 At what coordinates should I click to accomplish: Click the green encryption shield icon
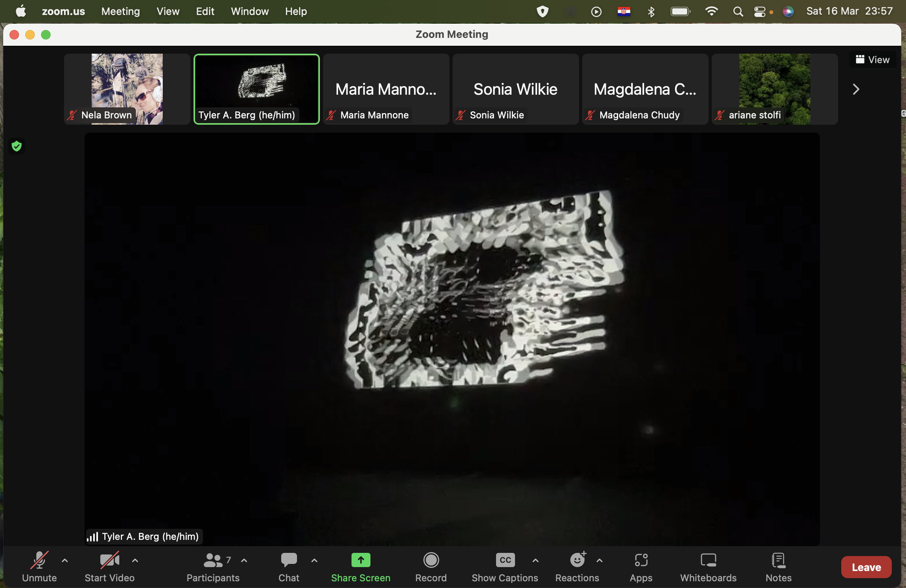pyautogui.click(x=17, y=146)
